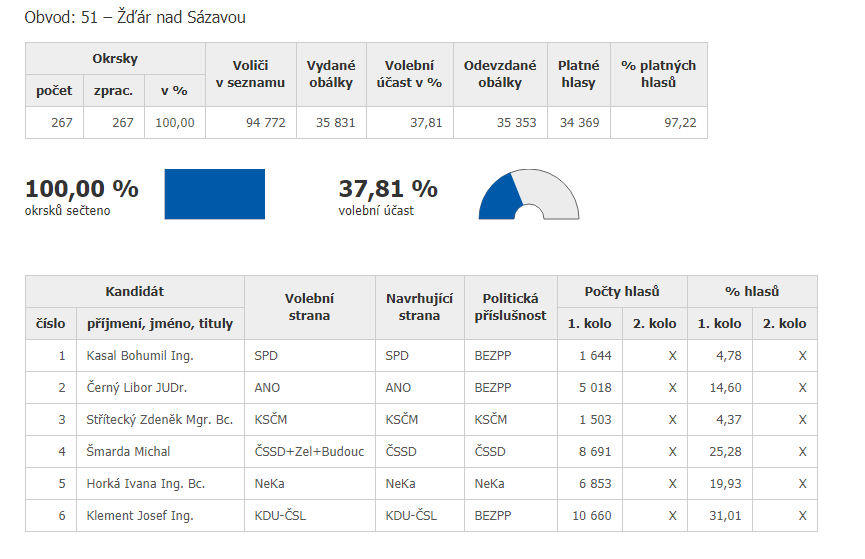Image resolution: width=865 pixels, height=559 pixels.
Task: Click the Politická příslušnost column header
Action: [510, 307]
